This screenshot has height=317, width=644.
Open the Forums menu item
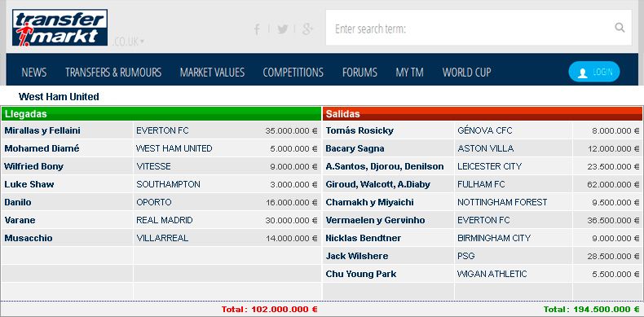pyautogui.click(x=359, y=73)
